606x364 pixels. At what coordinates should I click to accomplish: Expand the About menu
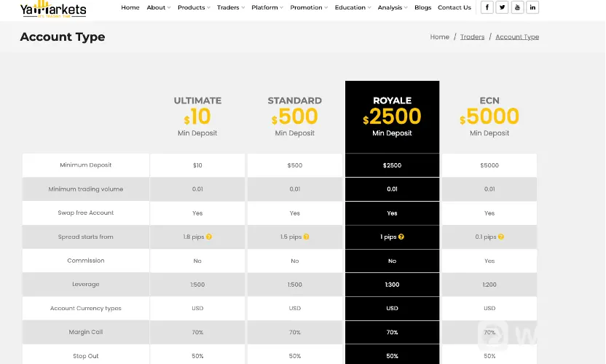click(x=159, y=7)
